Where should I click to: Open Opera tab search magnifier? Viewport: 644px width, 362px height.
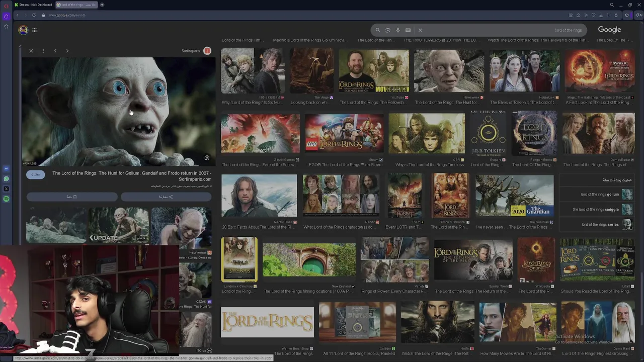(612, 5)
